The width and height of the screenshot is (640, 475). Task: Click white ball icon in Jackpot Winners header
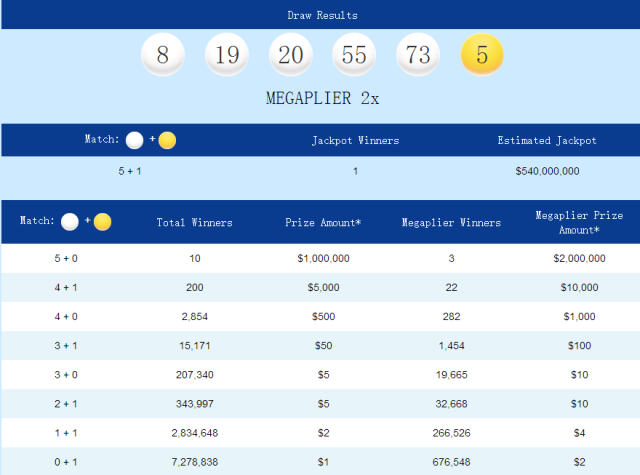135,140
